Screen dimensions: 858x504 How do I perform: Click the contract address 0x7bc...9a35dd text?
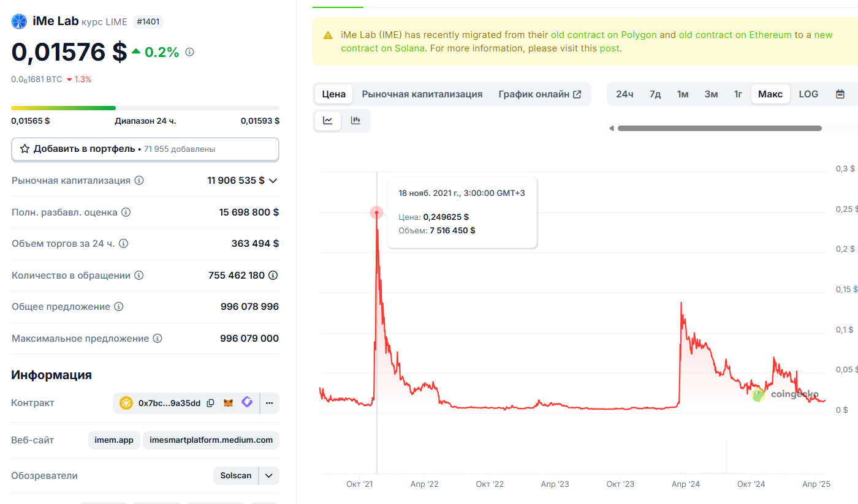point(169,403)
